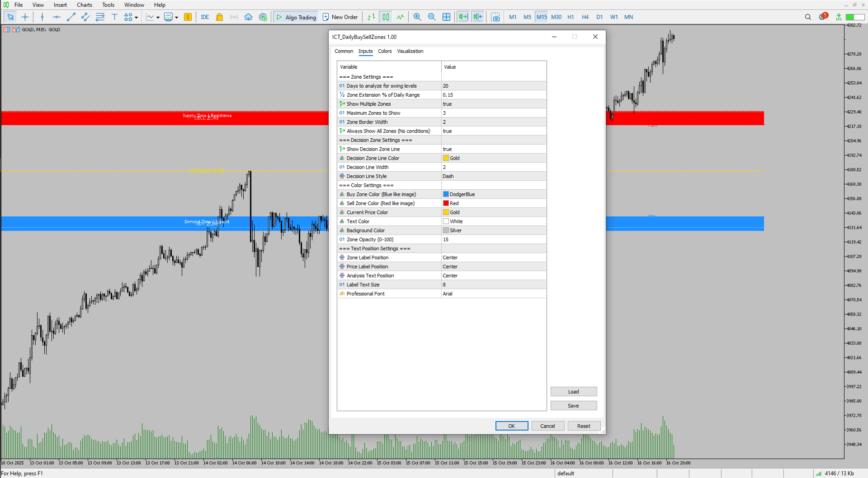Select the horizontal line drawing tool
This screenshot has width=868, height=478.
coord(57,17)
